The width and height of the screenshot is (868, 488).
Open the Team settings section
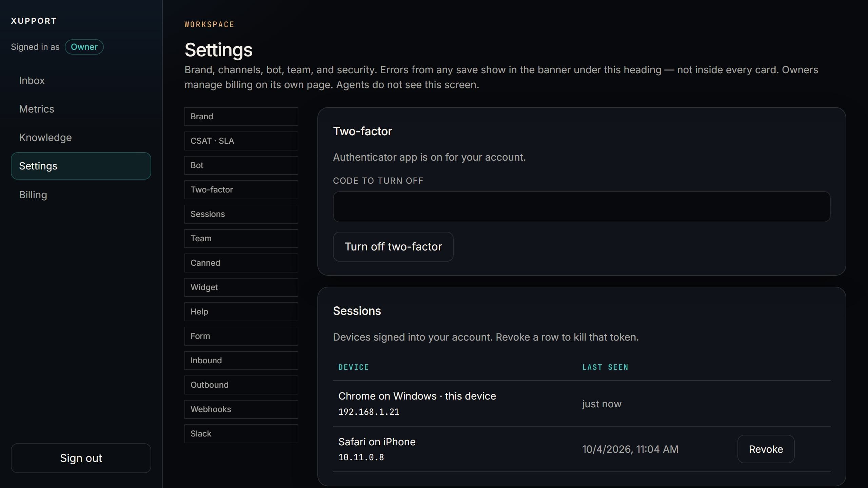click(x=241, y=238)
